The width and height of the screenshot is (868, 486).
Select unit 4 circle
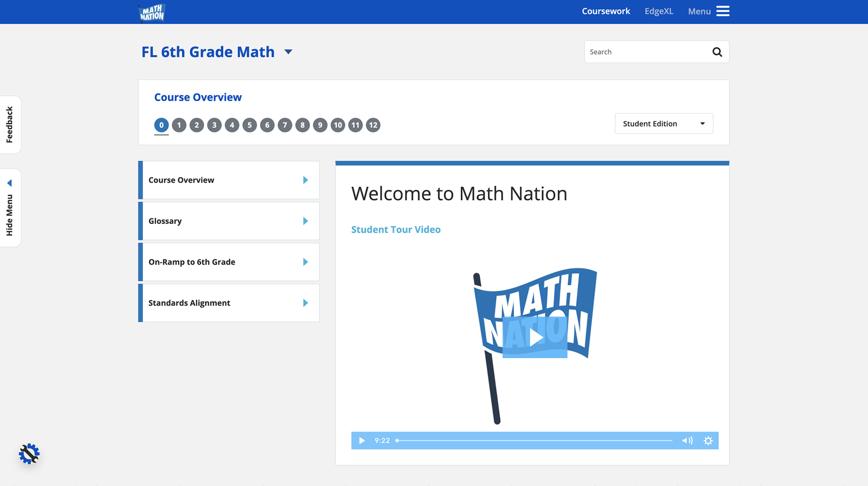pyautogui.click(x=232, y=125)
